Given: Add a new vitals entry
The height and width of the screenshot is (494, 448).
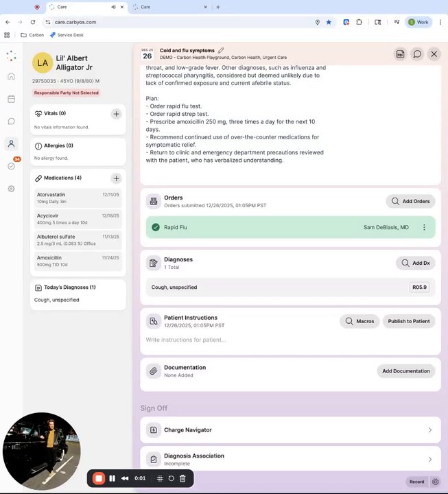Looking at the screenshot, I should (116, 114).
